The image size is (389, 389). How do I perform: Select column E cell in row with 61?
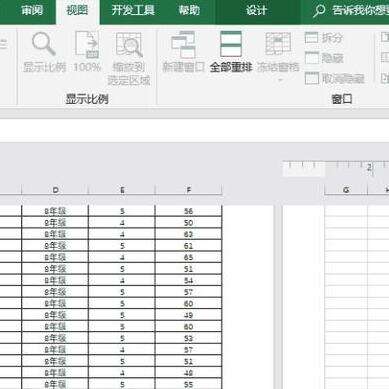pyautogui.click(x=122, y=246)
